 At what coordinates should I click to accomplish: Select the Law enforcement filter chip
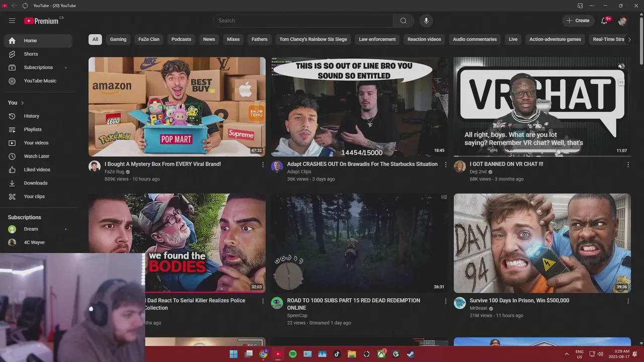377,39
